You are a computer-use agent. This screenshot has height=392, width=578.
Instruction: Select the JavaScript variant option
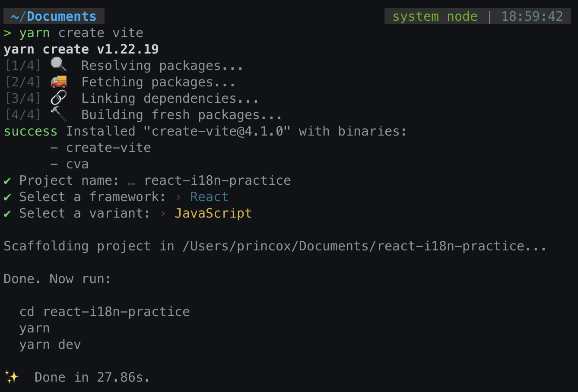[213, 213]
